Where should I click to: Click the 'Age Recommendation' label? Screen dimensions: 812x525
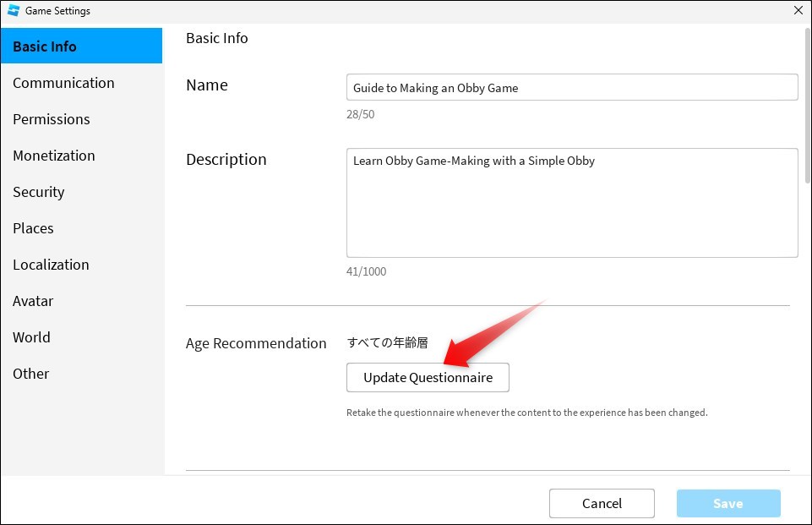(x=256, y=343)
